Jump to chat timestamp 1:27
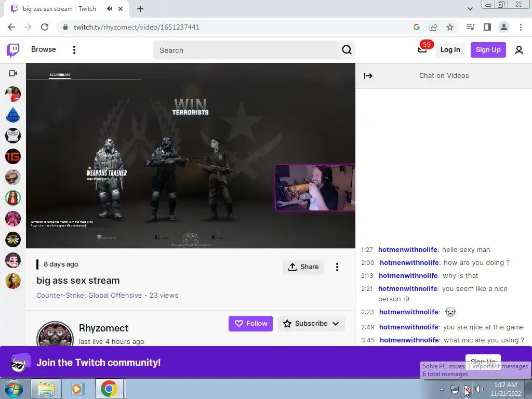 [x=367, y=250]
